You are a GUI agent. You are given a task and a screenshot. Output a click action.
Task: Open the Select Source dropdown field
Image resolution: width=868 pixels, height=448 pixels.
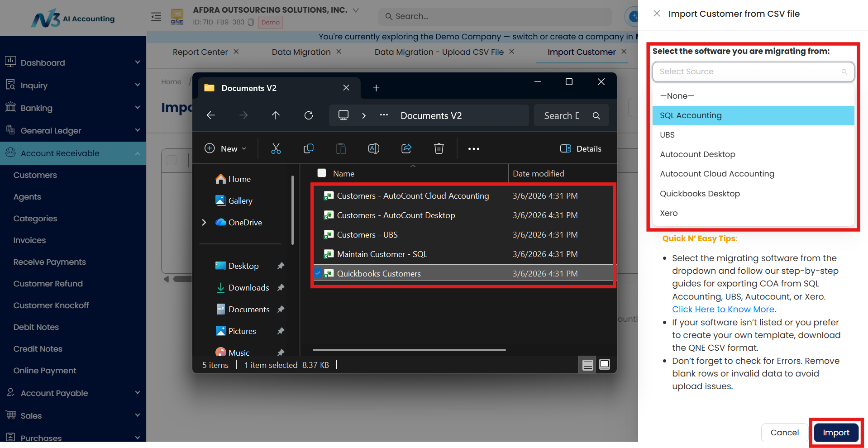[753, 71]
